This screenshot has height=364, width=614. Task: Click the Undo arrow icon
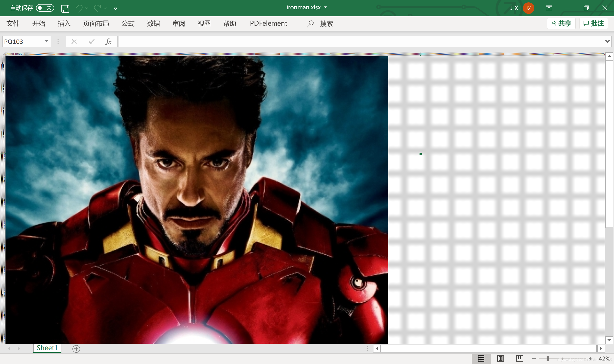click(x=79, y=8)
